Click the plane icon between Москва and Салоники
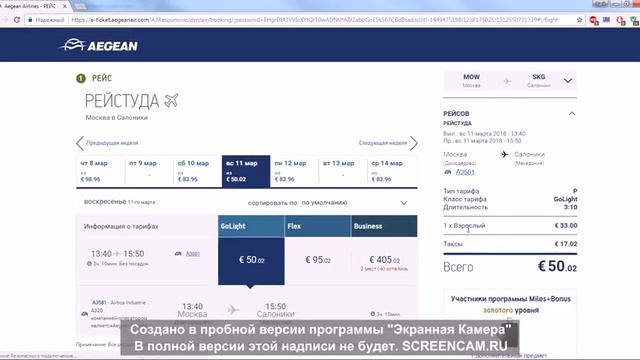Image resolution: width=640 pixels, height=360 pixels. (x=504, y=154)
